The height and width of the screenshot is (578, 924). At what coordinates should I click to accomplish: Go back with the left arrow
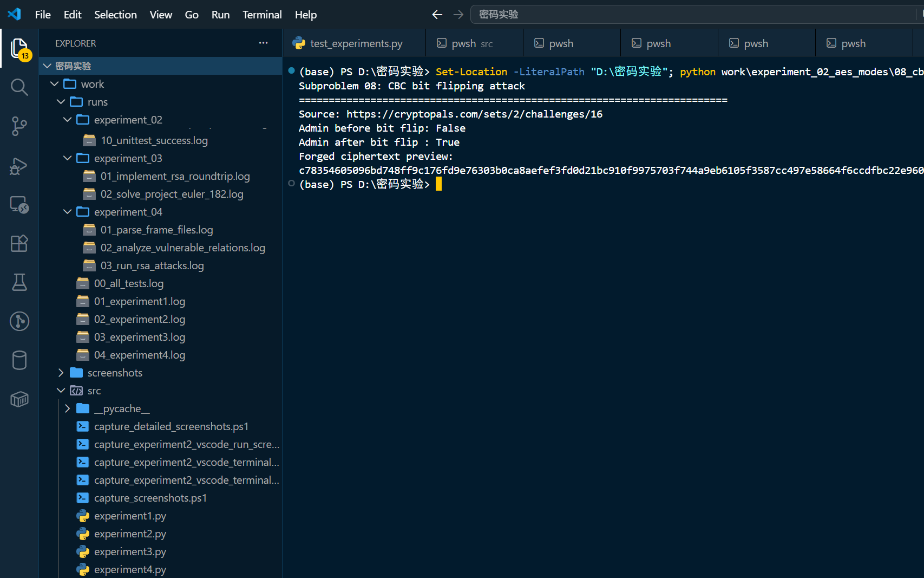(437, 15)
